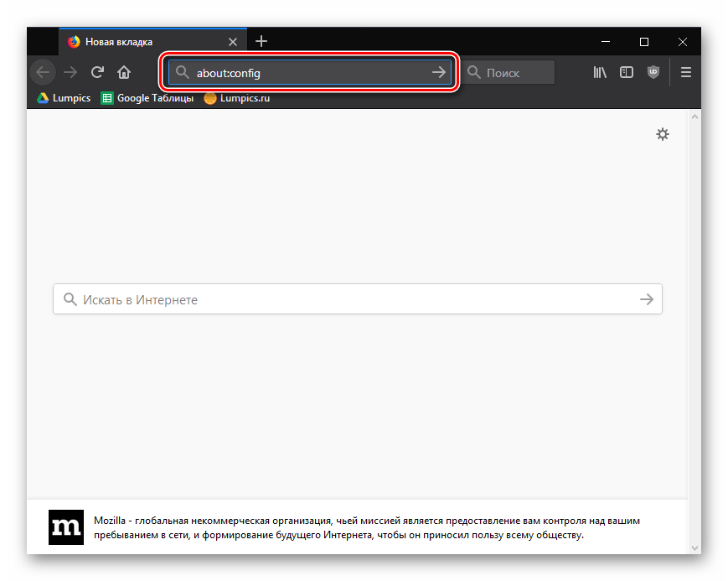Reload the current page
This screenshot has height=581, width=728.
pyautogui.click(x=97, y=72)
